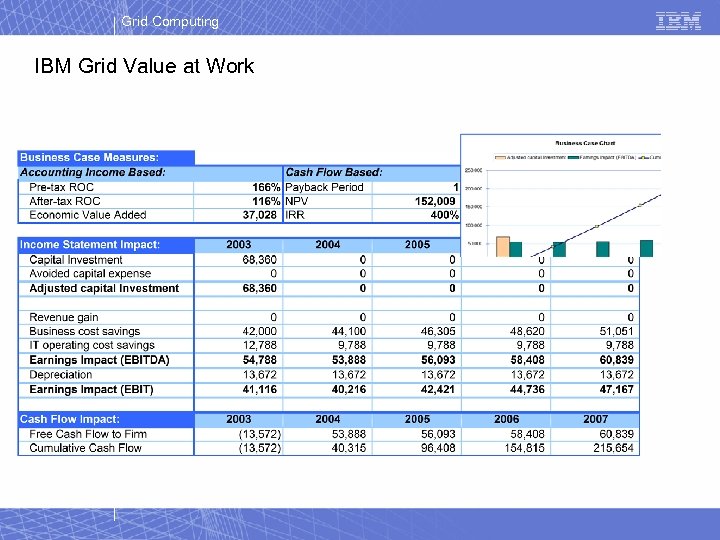
Task: Click 2003 in the Income Statement Impact header
Action: click(239, 245)
